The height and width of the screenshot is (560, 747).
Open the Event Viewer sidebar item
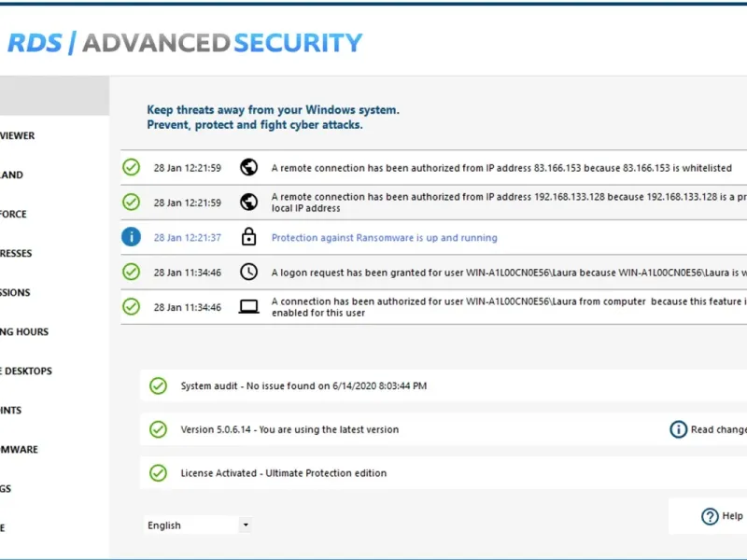19,135
